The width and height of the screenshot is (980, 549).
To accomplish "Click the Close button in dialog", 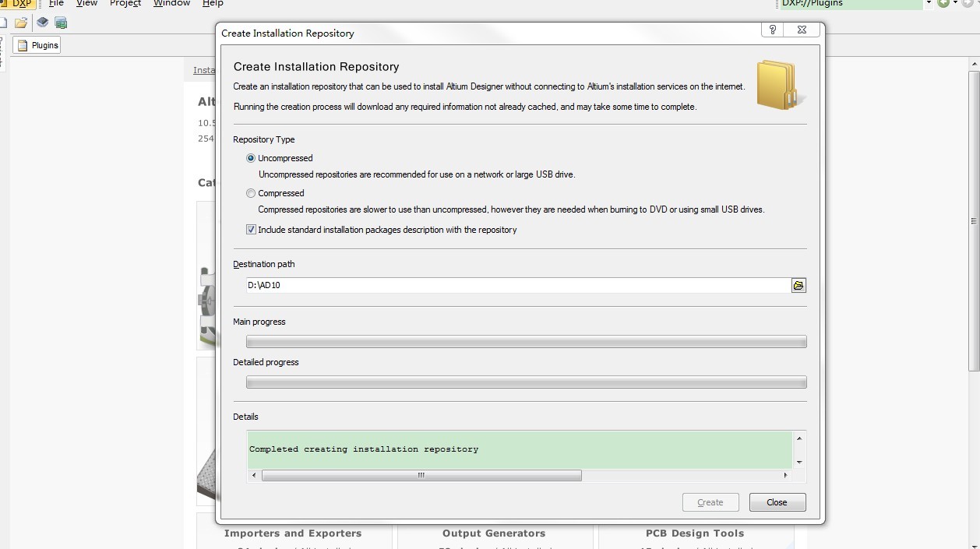I will point(777,502).
